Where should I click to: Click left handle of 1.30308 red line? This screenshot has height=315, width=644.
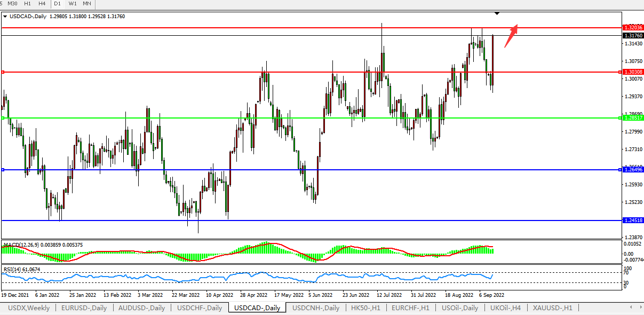point(3,72)
